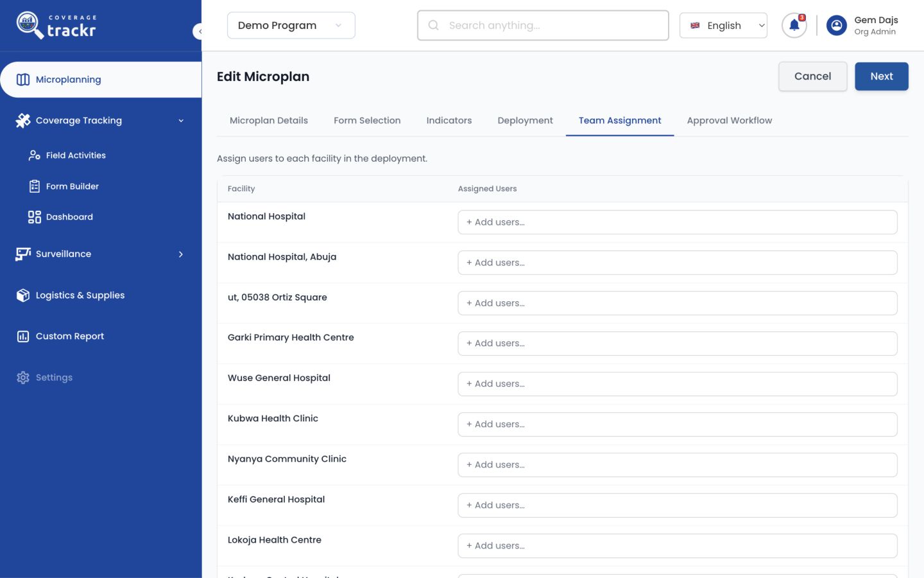This screenshot has width=924, height=578.
Task: Click the Coverage Tracking satellite icon
Action: (x=23, y=121)
